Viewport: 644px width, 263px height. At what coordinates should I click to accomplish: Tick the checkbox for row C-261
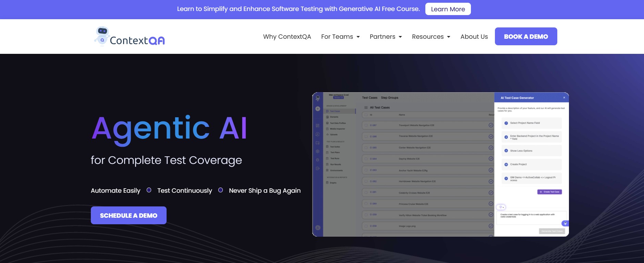(366, 192)
